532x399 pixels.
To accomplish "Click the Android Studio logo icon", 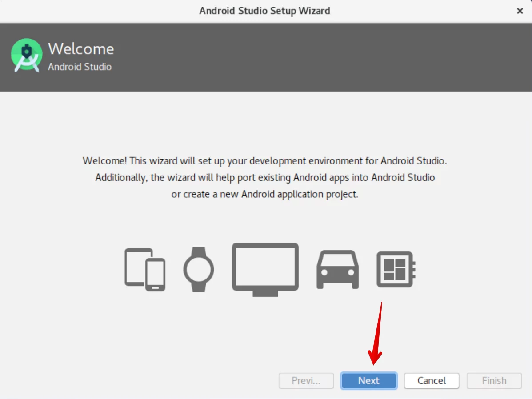I will tap(27, 55).
